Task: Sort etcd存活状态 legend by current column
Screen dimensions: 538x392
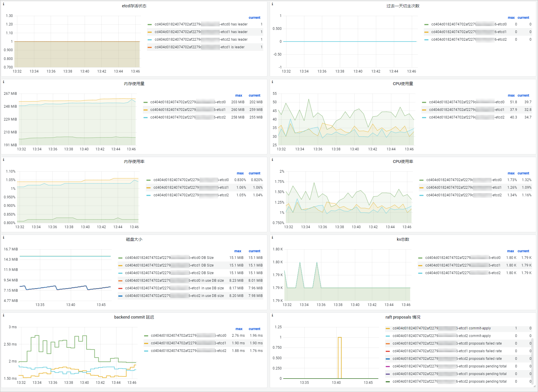Action: point(254,18)
